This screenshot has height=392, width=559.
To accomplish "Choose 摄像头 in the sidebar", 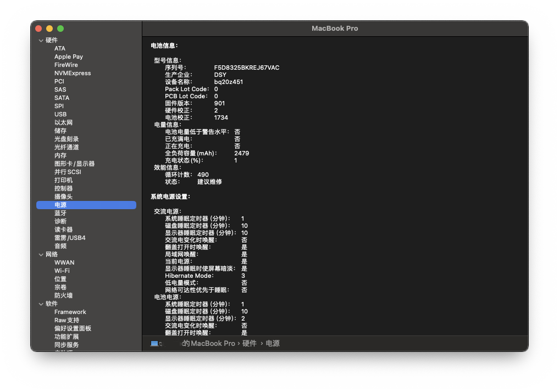I will point(63,197).
